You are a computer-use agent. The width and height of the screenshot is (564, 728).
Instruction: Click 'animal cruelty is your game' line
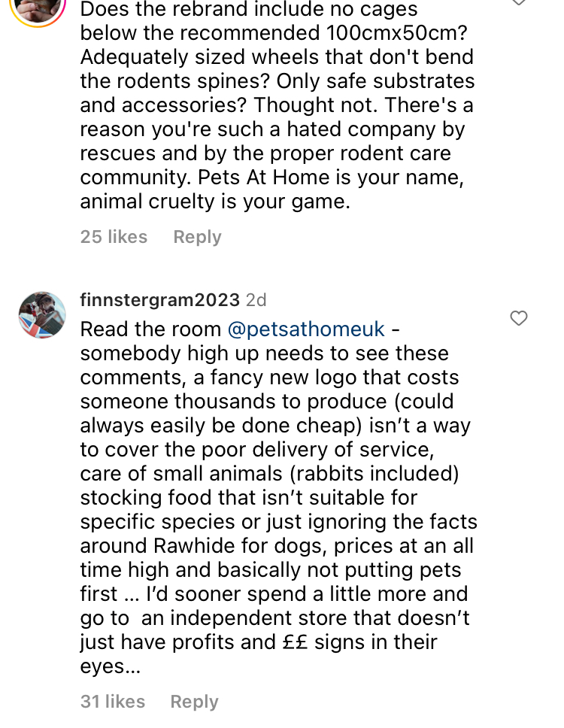[215, 202]
